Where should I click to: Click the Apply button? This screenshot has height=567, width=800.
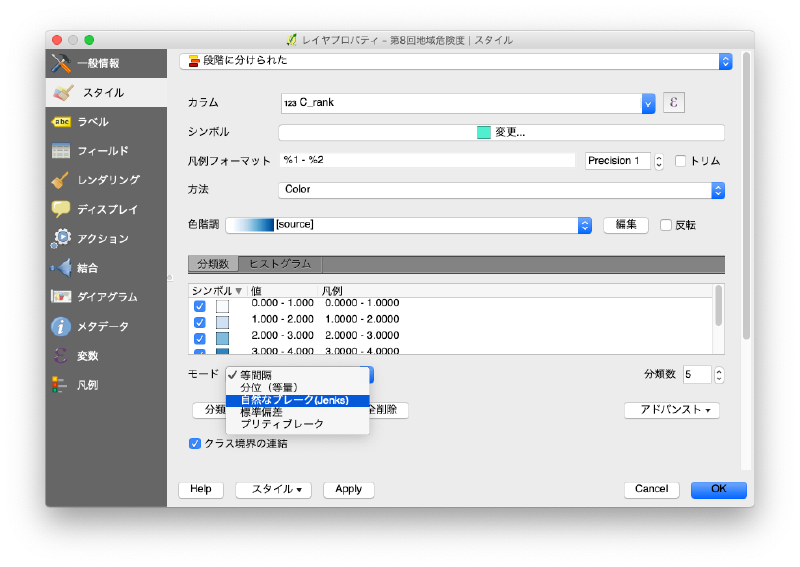(348, 489)
